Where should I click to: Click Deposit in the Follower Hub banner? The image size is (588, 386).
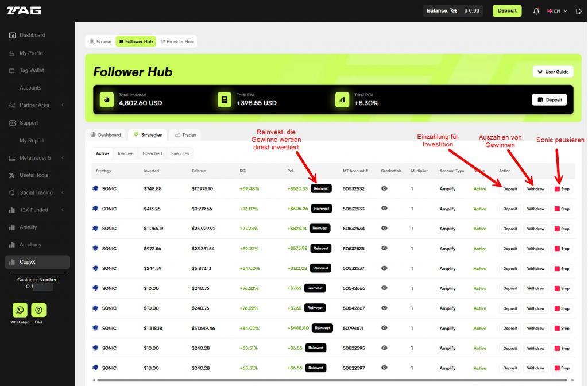[x=550, y=100]
